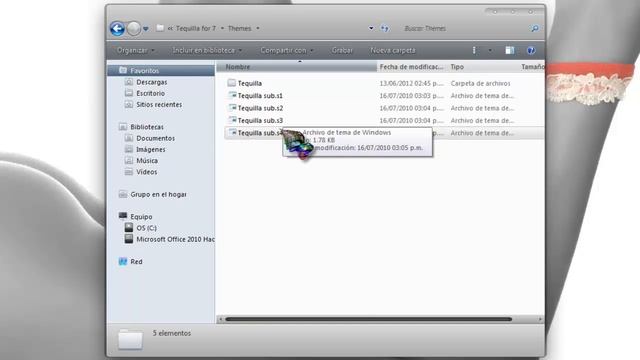This screenshot has height=360, width=640.
Task: Click the Tequilla for 7 breadcrumb
Action: coord(196,29)
